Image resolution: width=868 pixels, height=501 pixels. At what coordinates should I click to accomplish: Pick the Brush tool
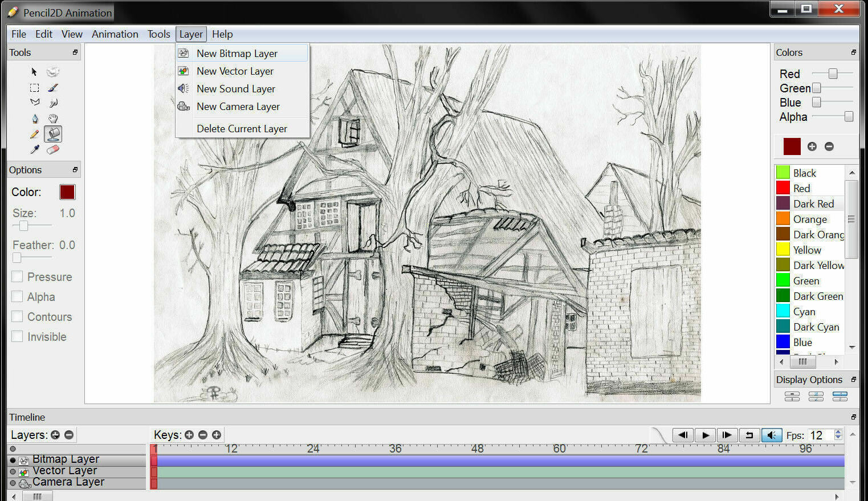pyautogui.click(x=53, y=88)
